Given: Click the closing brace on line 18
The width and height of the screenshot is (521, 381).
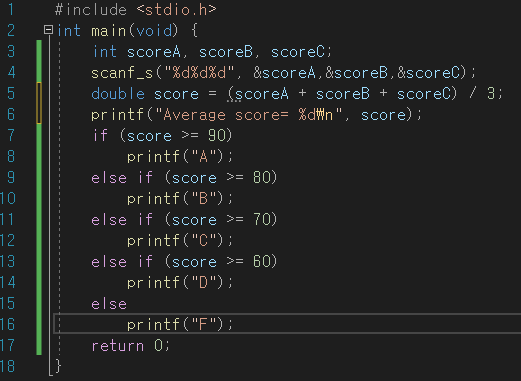Looking at the screenshot, I should tap(58, 367).
